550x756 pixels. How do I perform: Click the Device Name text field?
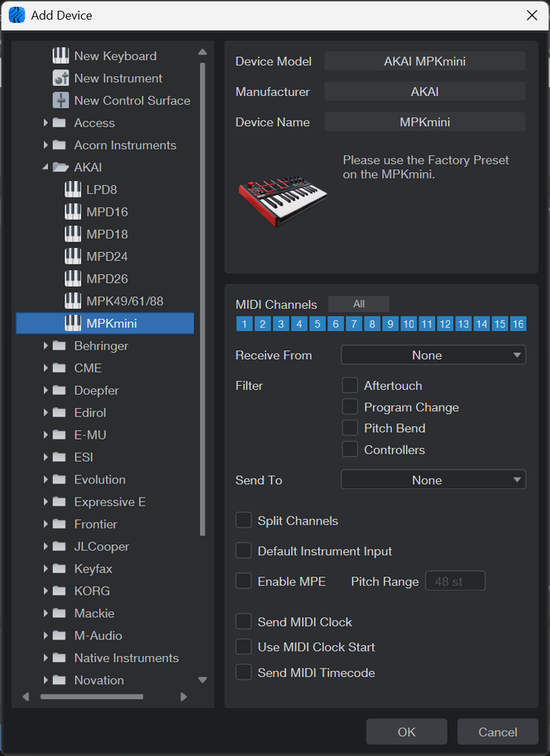tap(424, 122)
